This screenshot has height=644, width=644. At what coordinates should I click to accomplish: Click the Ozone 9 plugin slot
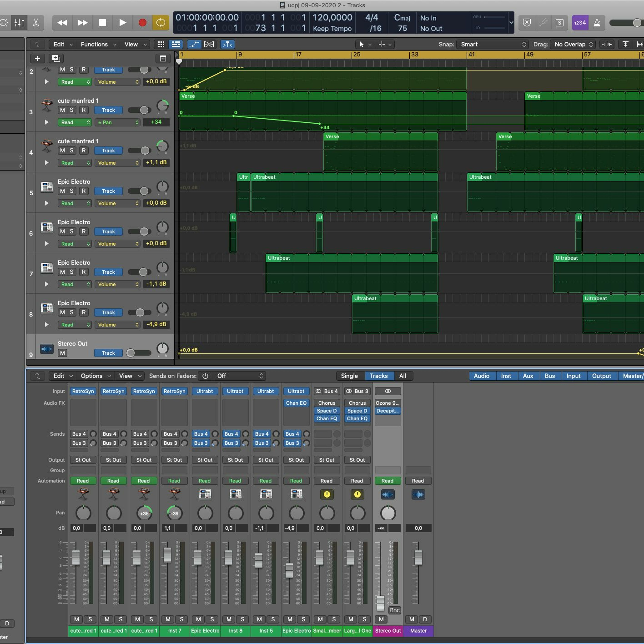(x=387, y=403)
